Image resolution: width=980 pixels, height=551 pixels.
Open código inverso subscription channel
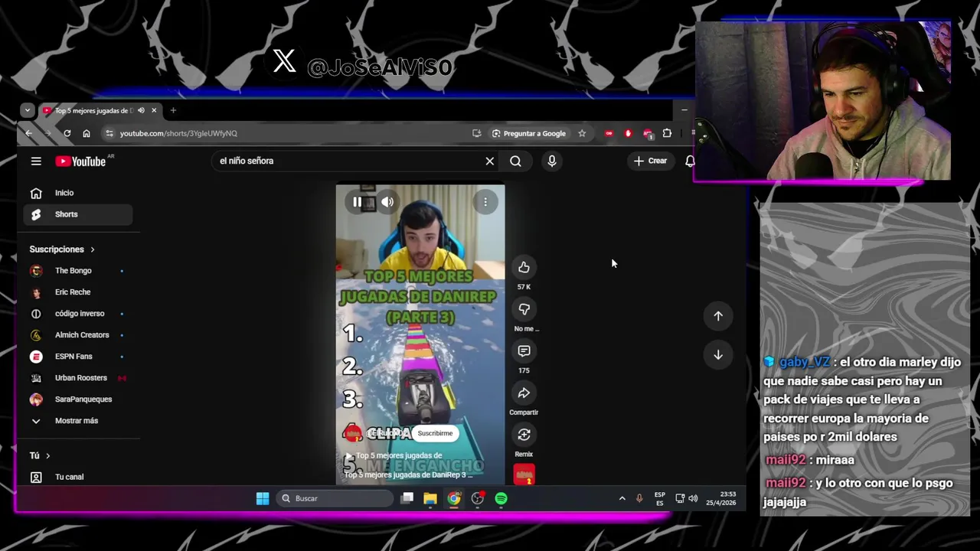[77, 314]
